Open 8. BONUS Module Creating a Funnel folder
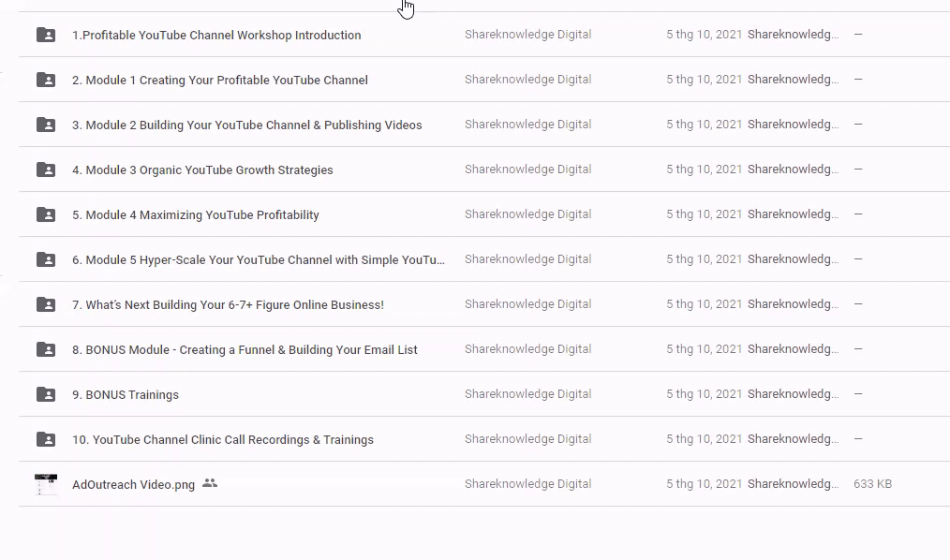This screenshot has height=560, width=950. [245, 350]
